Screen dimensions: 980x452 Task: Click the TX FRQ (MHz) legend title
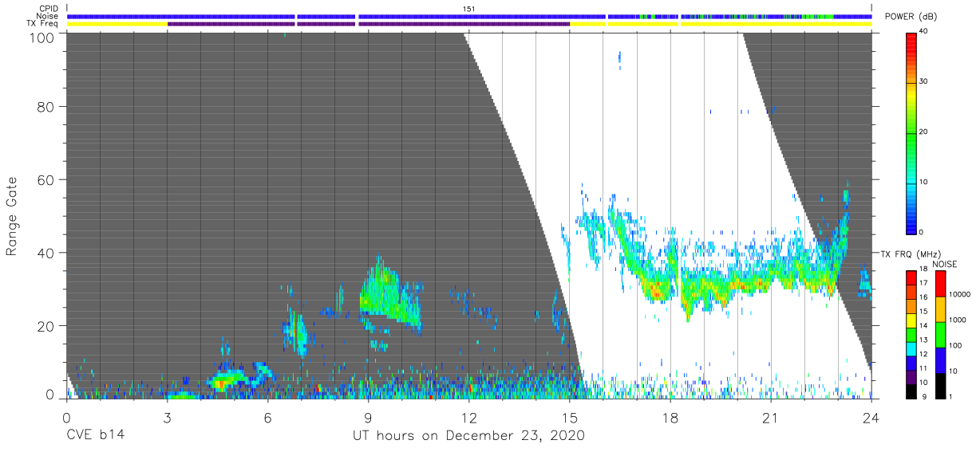910,254
